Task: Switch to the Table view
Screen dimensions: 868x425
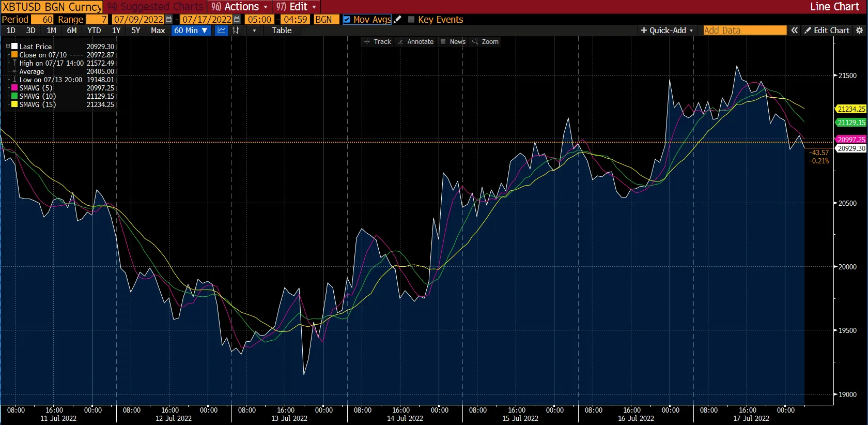Action: coord(282,31)
